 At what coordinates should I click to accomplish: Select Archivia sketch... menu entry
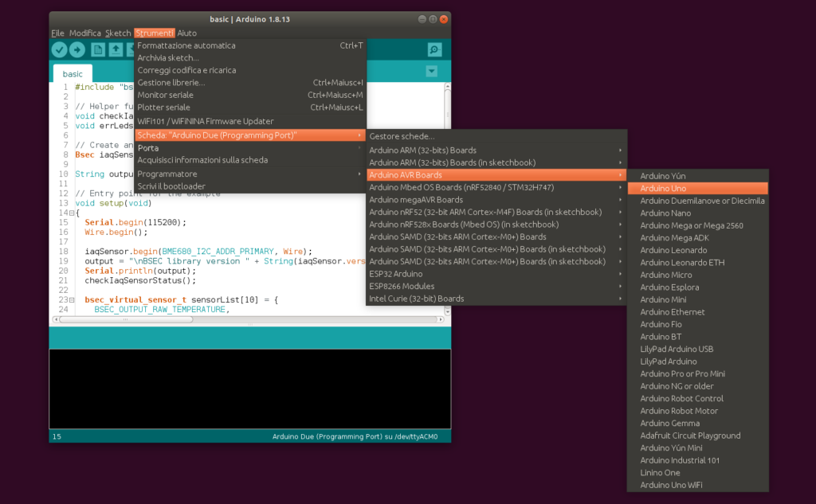pos(249,58)
